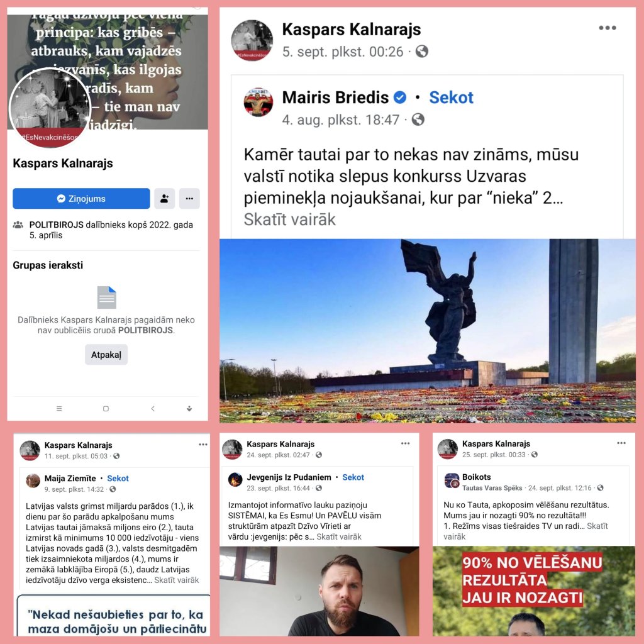
Task: Click Jevgenijs Iz Pudaniem campfire avatar
Action: (235, 479)
